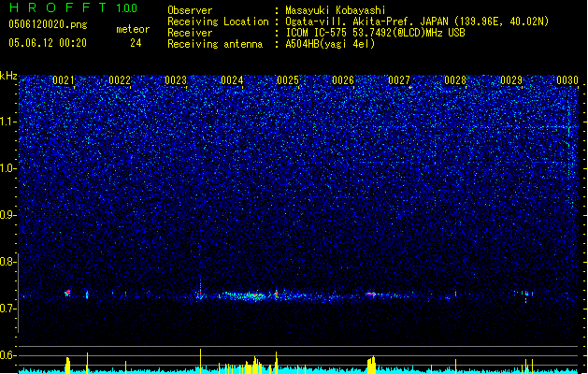
Task: Click time marker 0030
Action: tap(567, 80)
